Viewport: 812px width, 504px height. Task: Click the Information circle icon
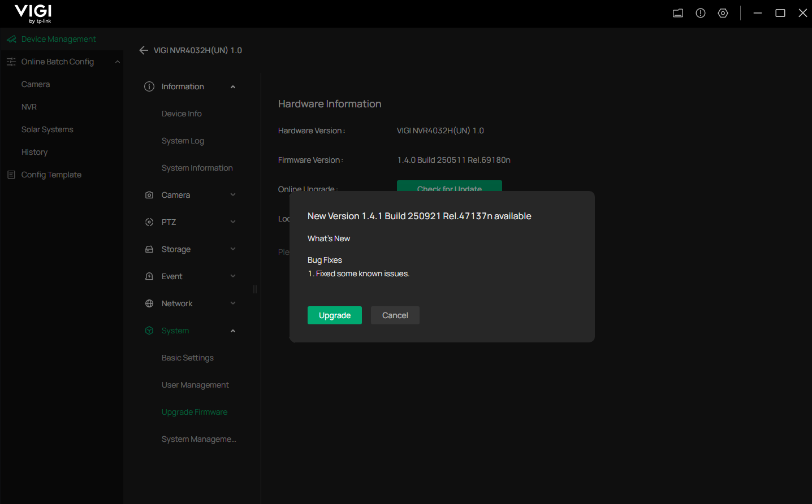(x=149, y=86)
